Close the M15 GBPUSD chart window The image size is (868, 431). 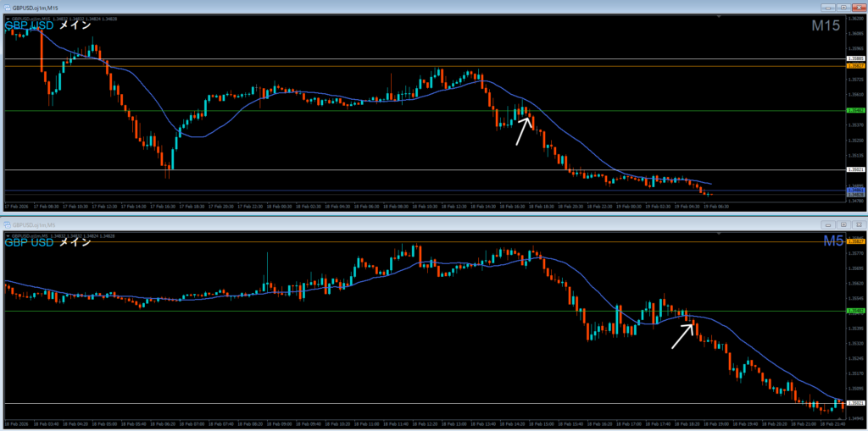tap(858, 8)
